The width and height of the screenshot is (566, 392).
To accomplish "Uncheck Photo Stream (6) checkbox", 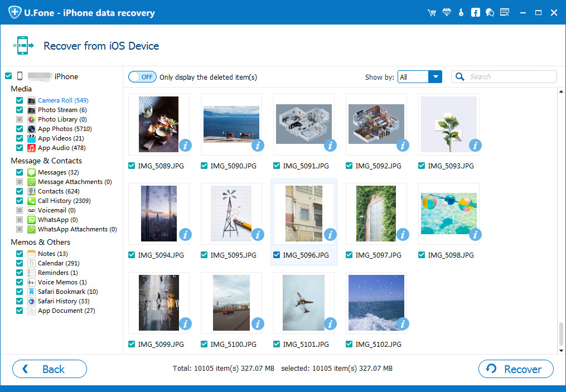I will (20, 110).
